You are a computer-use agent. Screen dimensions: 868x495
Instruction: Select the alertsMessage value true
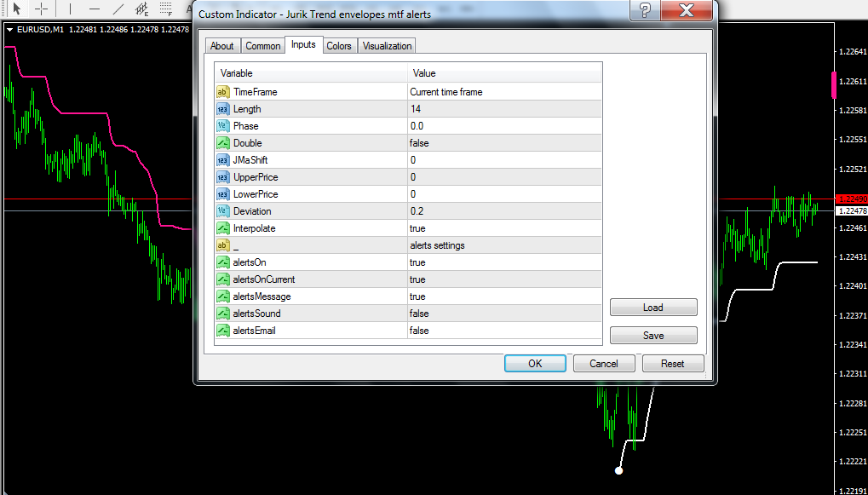[x=504, y=296]
